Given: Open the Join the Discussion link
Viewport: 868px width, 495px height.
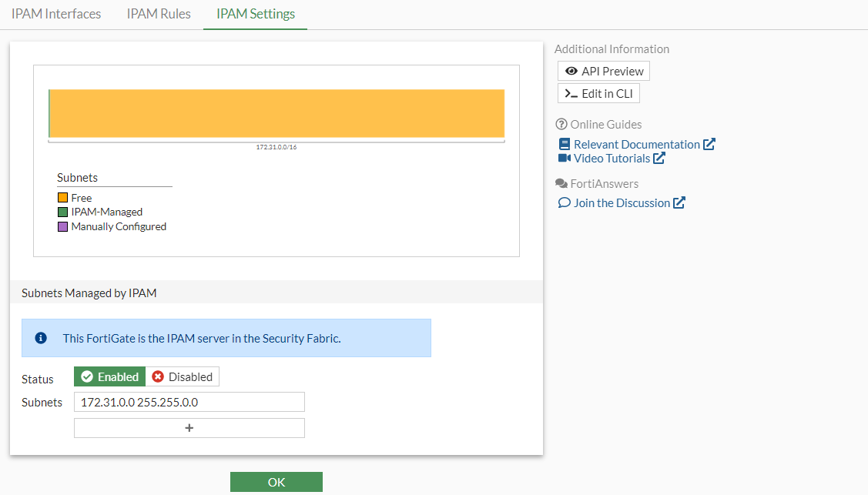Looking at the screenshot, I should [x=622, y=203].
